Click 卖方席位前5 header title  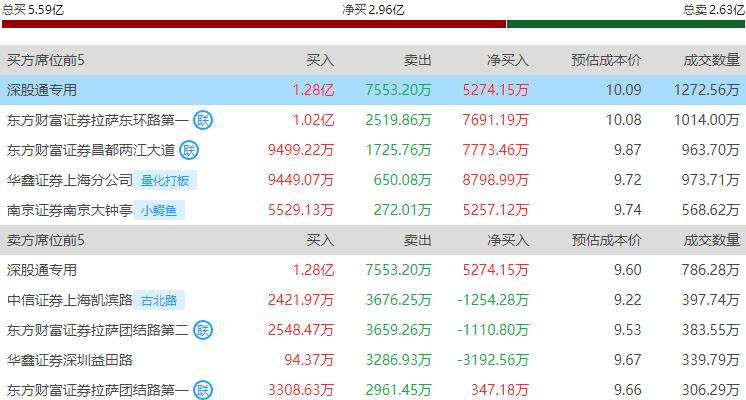click(x=45, y=240)
